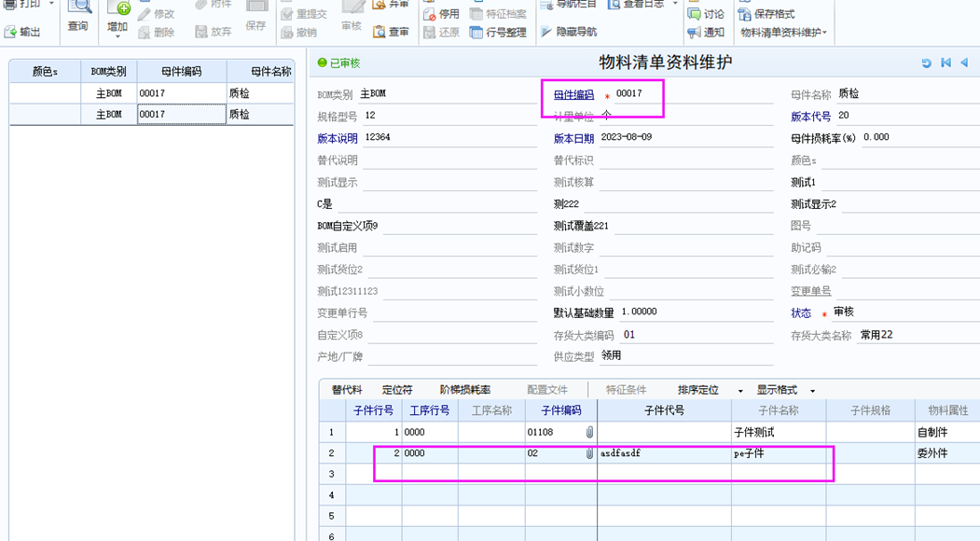Expand the 排序定位 dropdown arrow
This screenshot has height=541, width=980.
pos(740,391)
